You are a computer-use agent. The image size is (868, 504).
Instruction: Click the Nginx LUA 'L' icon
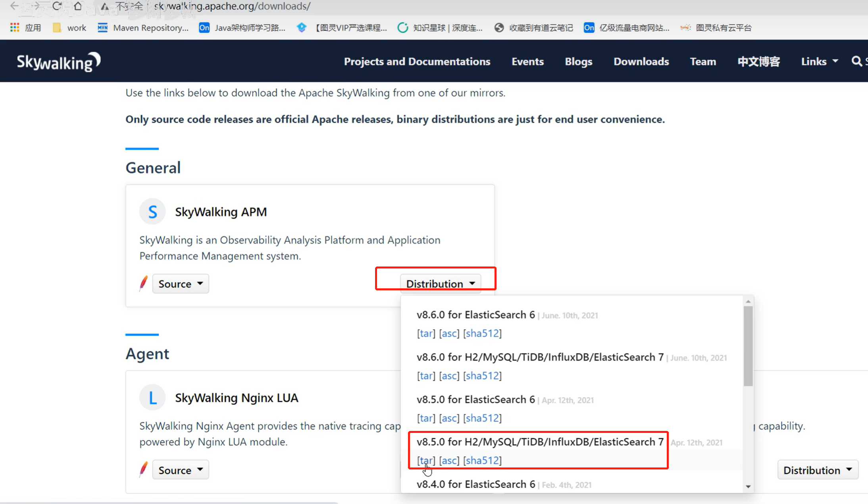pyautogui.click(x=152, y=398)
